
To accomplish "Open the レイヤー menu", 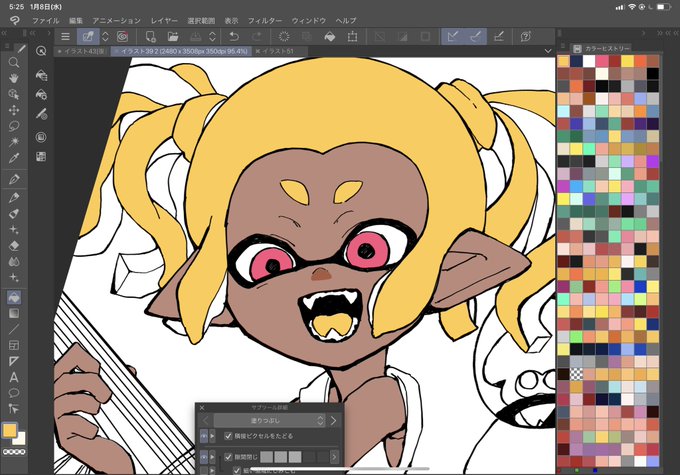I will (164, 21).
